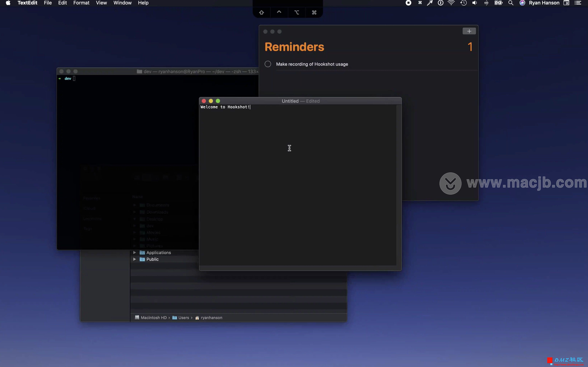
Task: Open the Window menu
Action: tap(122, 3)
